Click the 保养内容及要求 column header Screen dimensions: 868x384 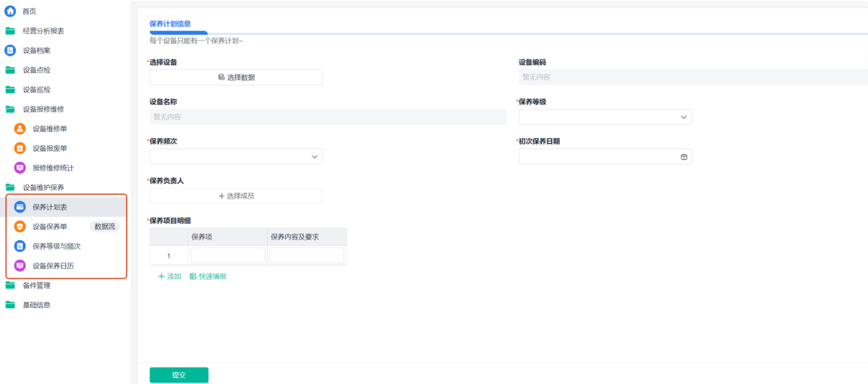point(307,237)
